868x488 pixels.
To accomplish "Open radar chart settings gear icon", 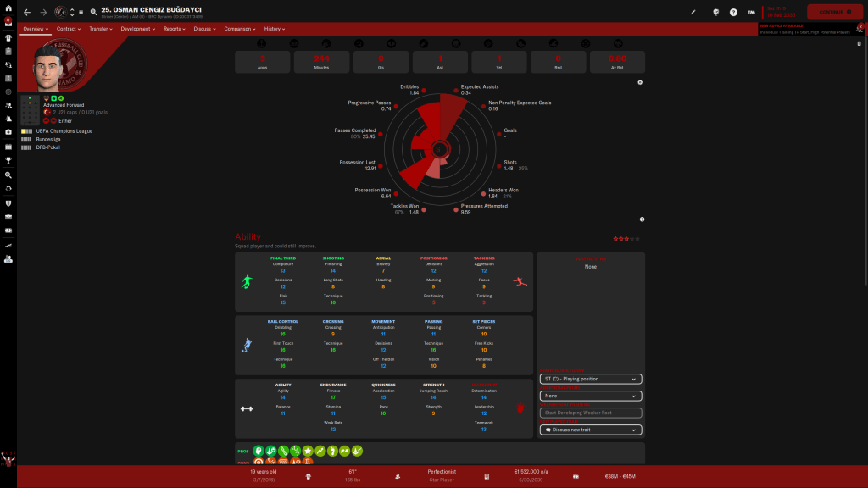I will (x=640, y=82).
